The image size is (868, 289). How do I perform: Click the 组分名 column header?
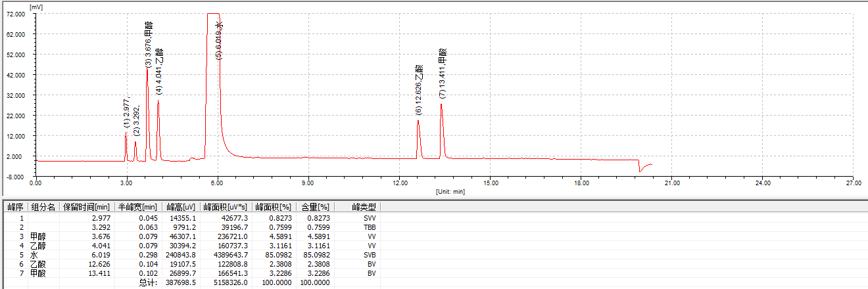click(x=43, y=207)
